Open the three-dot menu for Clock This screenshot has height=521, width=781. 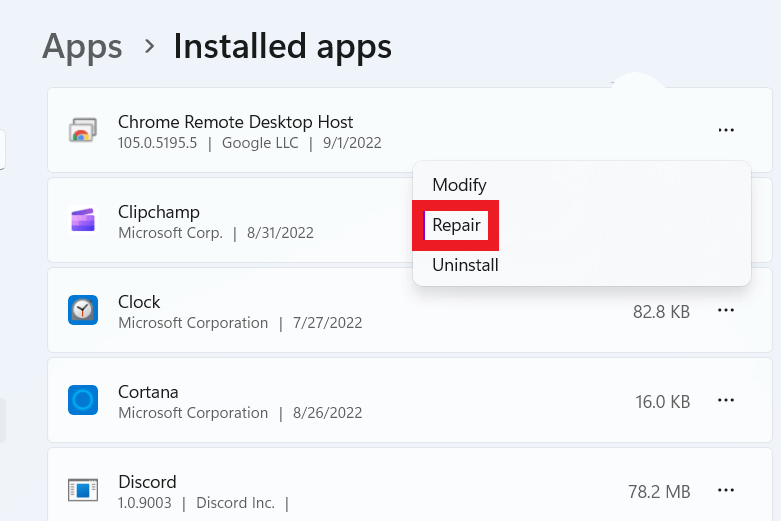pos(726,310)
